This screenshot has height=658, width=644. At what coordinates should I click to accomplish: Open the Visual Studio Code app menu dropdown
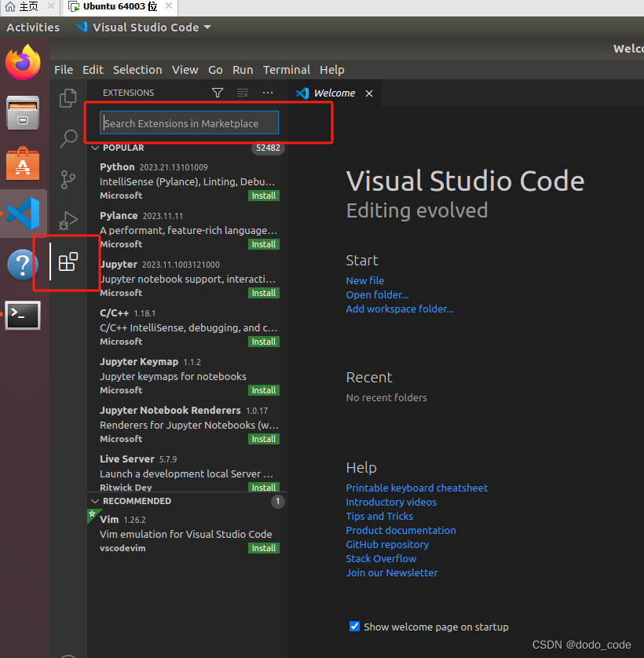pyautogui.click(x=144, y=27)
